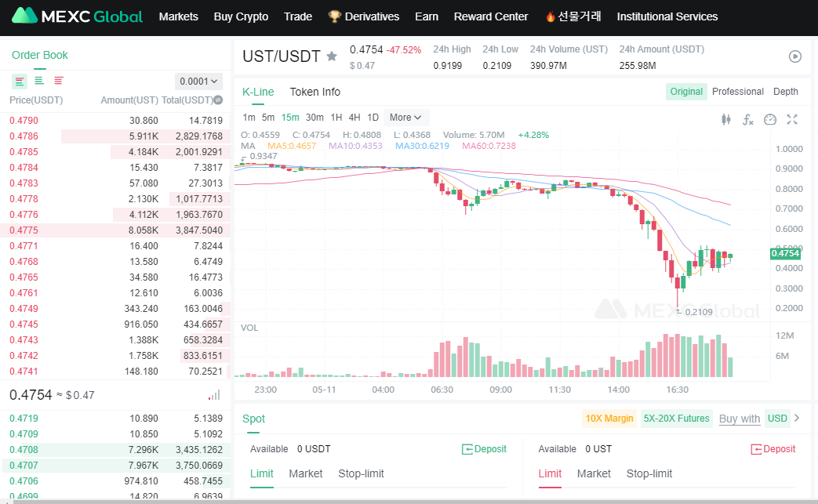The image size is (818, 504).
Task: Select the 4H timeframe
Action: click(354, 118)
